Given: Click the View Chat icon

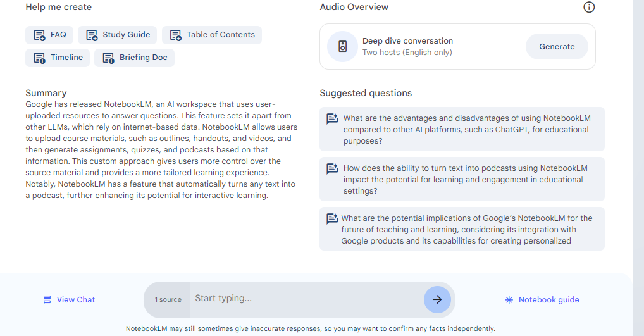Looking at the screenshot, I should pyautogui.click(x=47, y=300).
